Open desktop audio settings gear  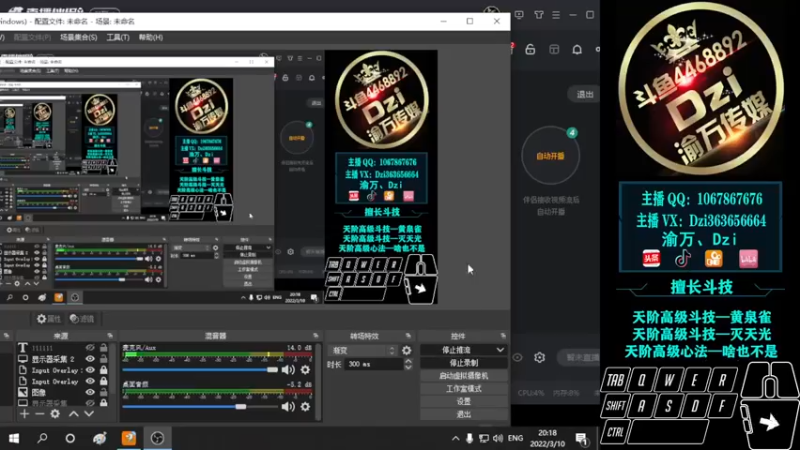[x=305, y=407]
